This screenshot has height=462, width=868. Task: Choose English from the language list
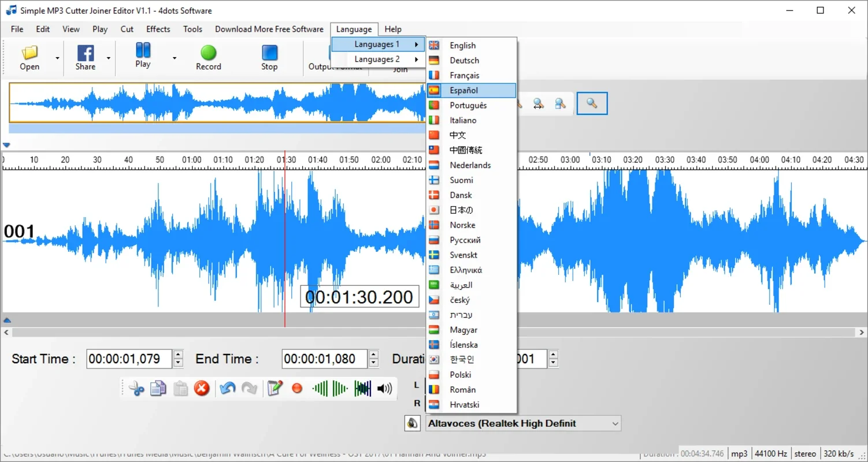coord(472,45)
